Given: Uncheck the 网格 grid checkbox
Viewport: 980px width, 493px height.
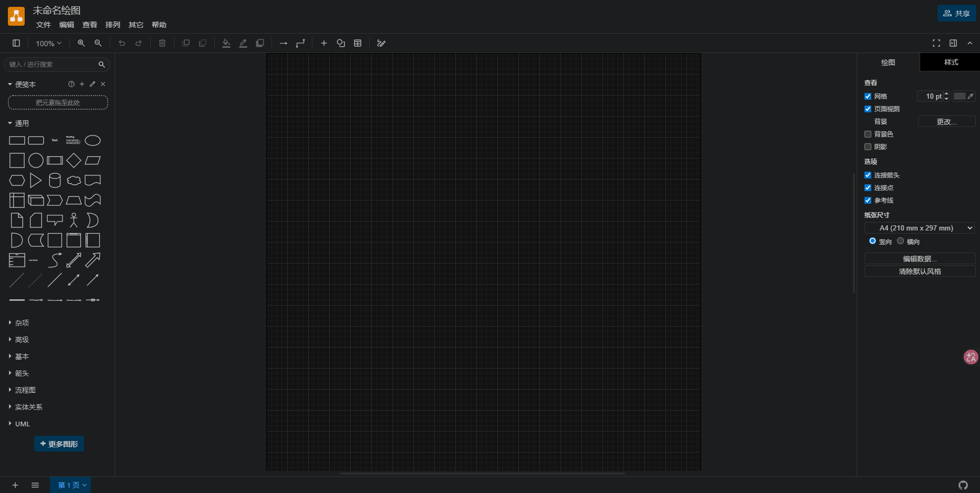Looking at the screenshot, I should 868,97.
